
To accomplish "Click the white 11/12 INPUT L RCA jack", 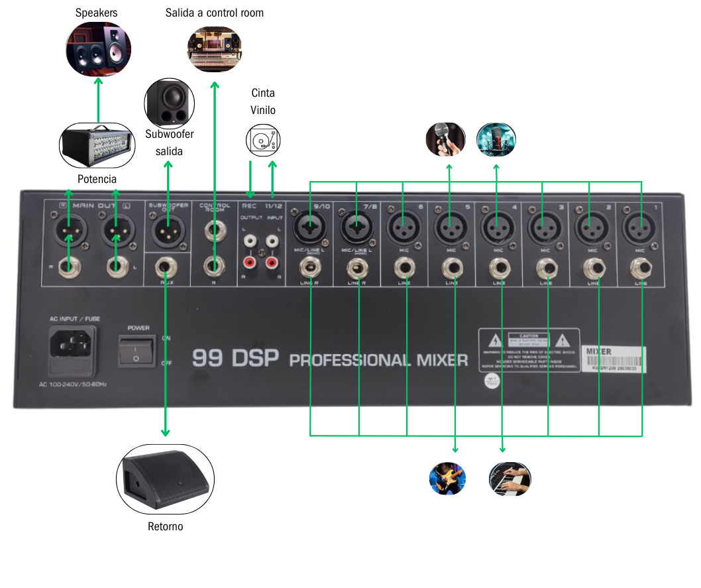I will pos(272,241).
